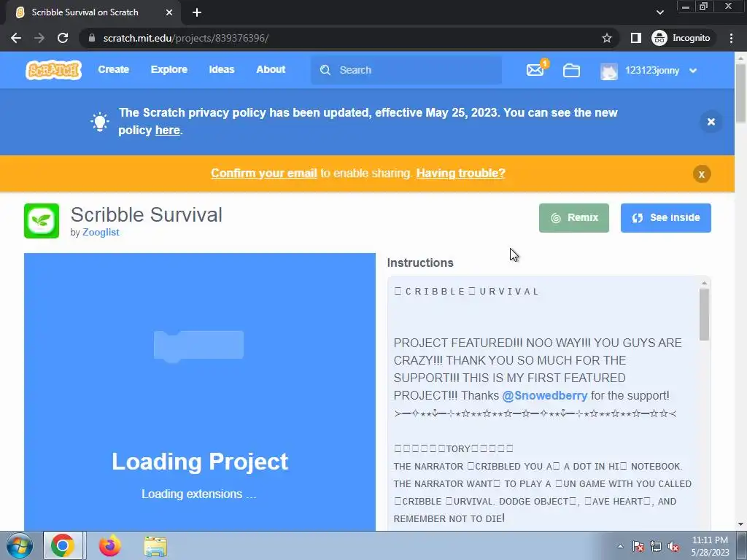Viewport: 747px width, 560px height.
Task: Show hidden tray icons arrow
Action: pos(620,546)
